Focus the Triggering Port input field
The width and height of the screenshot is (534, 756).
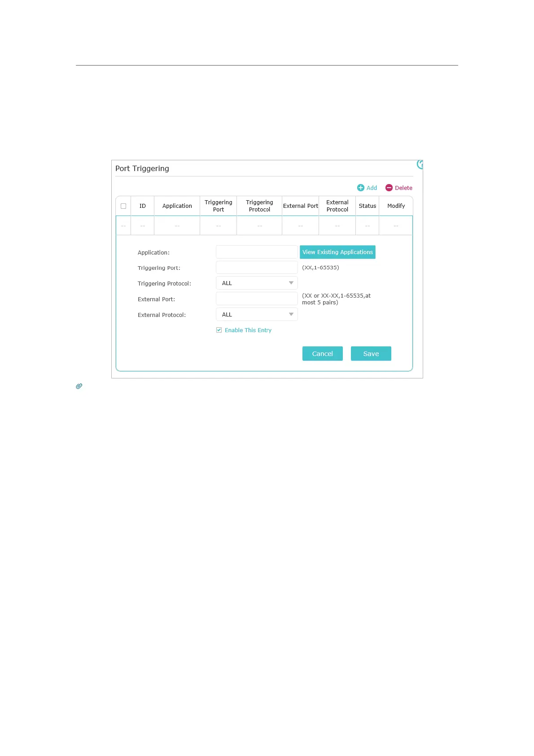(257, 267)
